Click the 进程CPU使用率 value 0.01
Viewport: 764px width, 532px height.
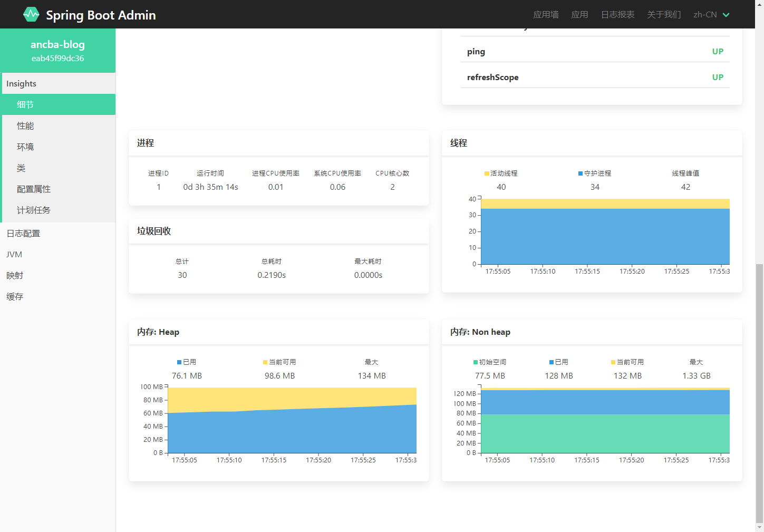coord(276,187)
